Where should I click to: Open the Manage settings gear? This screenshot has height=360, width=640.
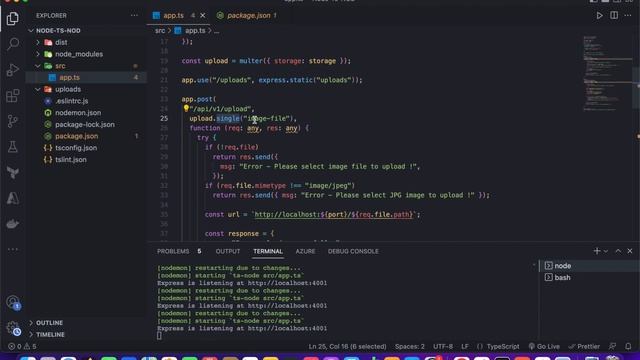point(13,328)
